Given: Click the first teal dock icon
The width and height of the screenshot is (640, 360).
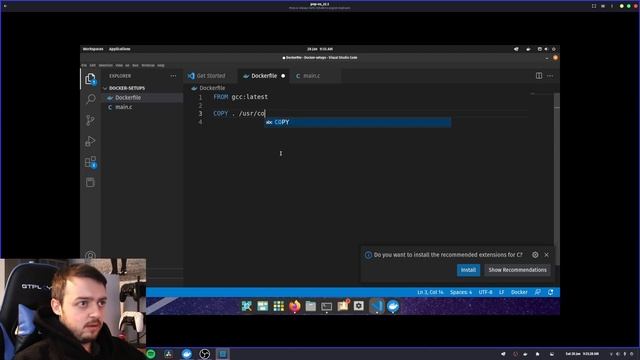Looking at the screenshot, I should point(247,306).
